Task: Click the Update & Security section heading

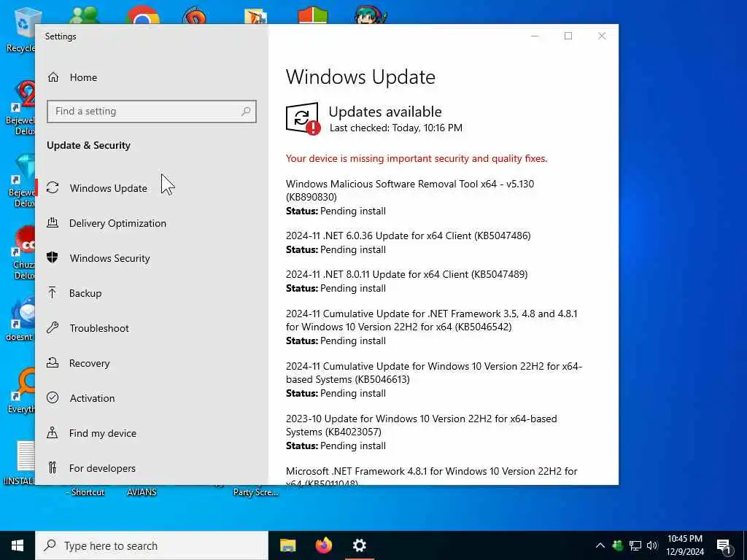Action: coord(88,145)
